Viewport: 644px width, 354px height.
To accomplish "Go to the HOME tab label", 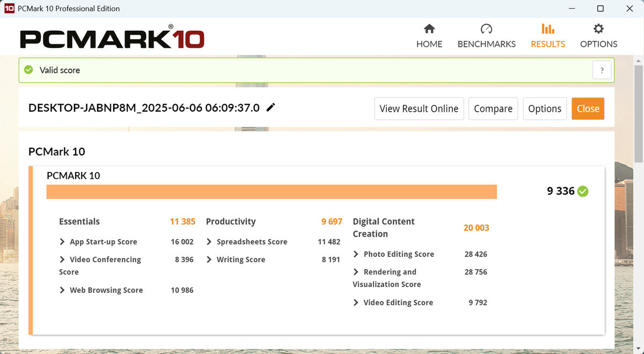I will coord(429,44).
